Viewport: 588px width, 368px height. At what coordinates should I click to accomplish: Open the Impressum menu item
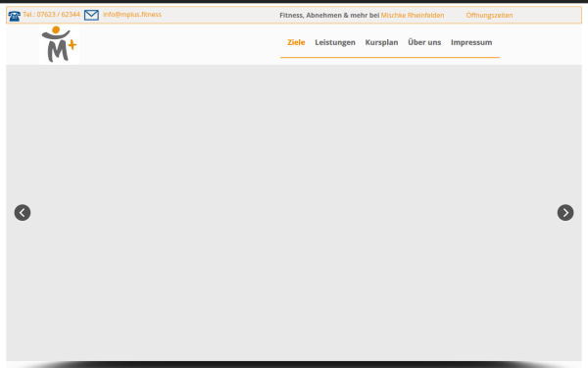471,42
